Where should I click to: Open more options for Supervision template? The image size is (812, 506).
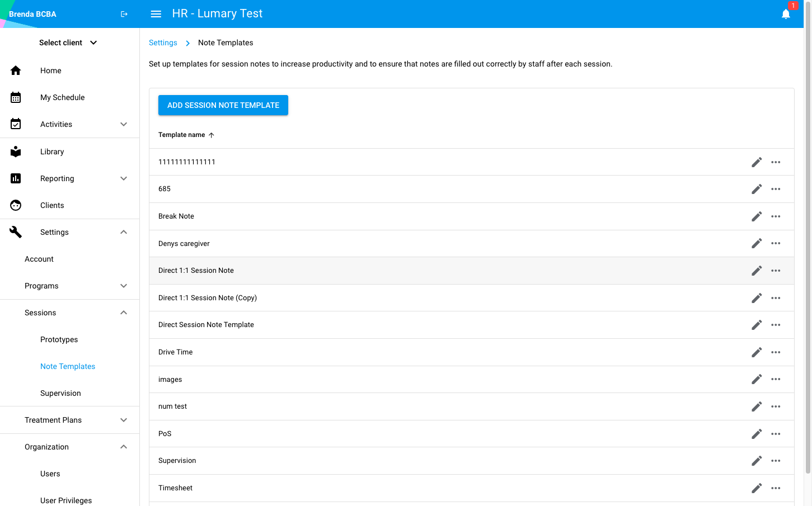(x=776, y=461)
